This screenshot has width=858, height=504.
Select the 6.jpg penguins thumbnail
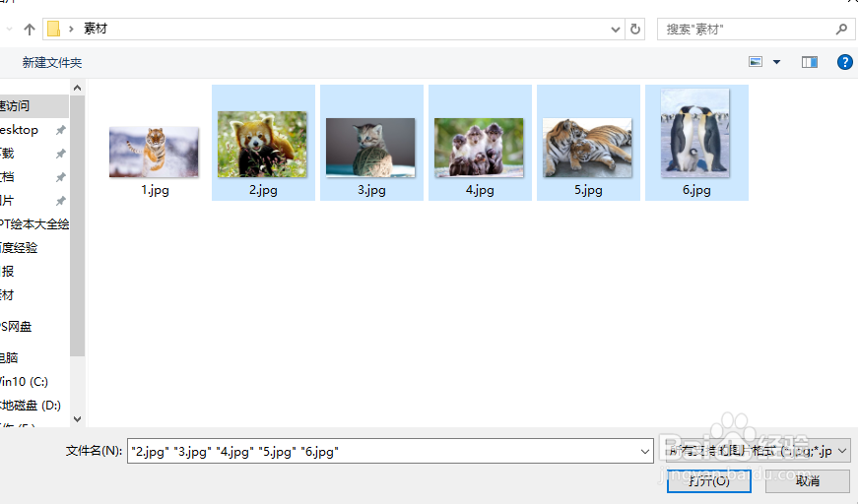pyautogui.click(x=695, y=133)
